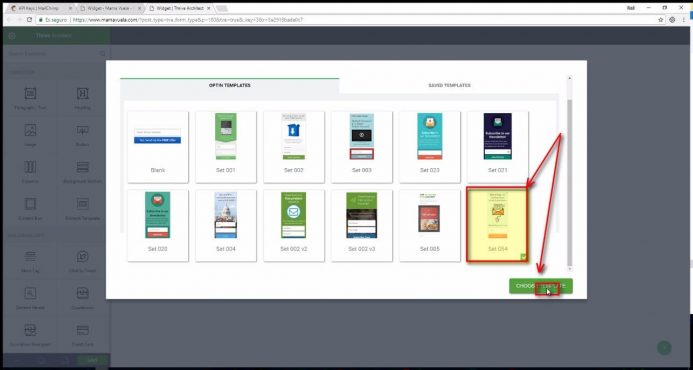
Task: Pick the Heading element icon
Action: (x=83, y=93)
